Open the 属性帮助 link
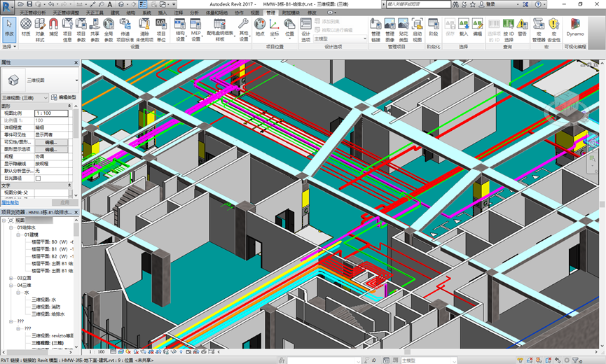The width and height of the screenshot is (606, 364). [10, 203]
